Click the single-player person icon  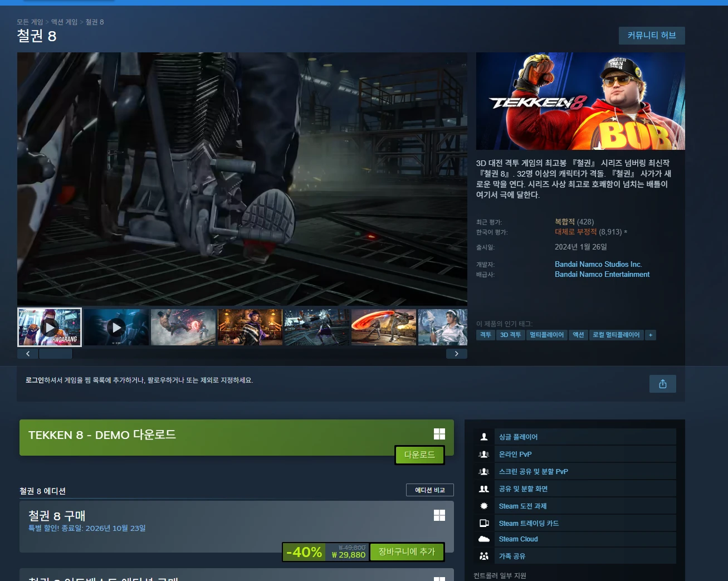(x=484, y=437)
